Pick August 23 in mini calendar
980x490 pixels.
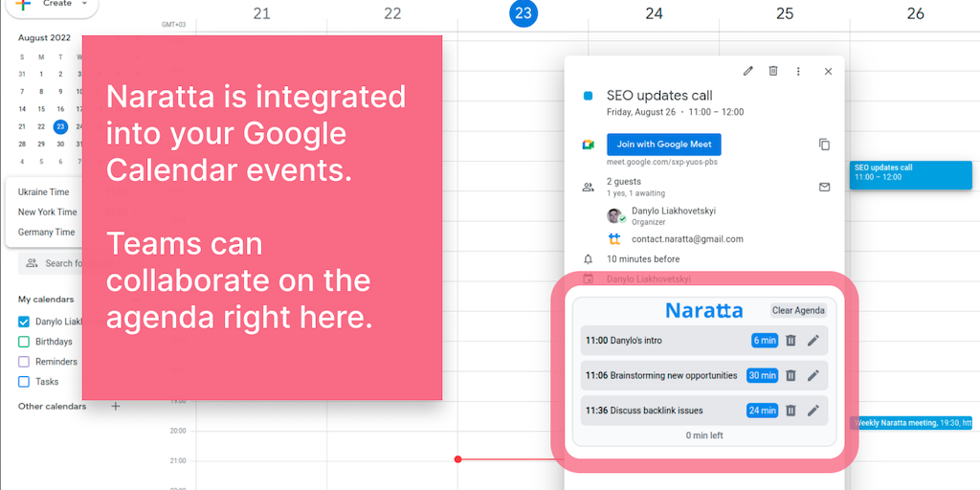pyautogui.click(x=60, y=126)
